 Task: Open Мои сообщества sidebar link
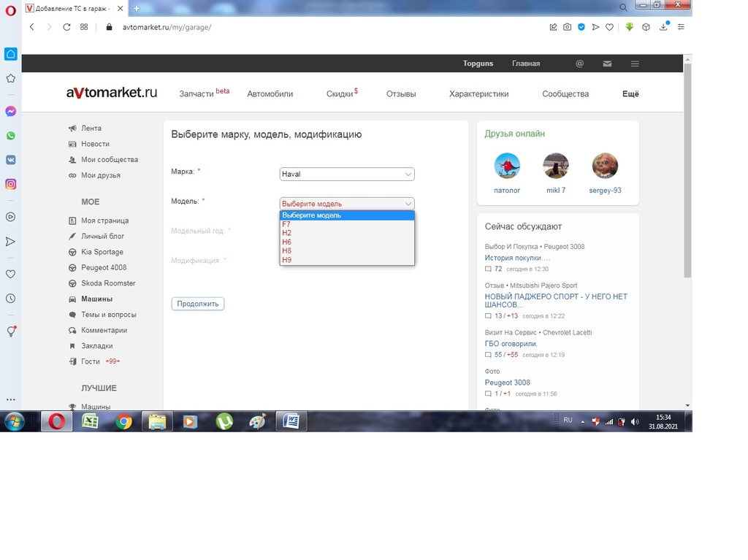110,160
